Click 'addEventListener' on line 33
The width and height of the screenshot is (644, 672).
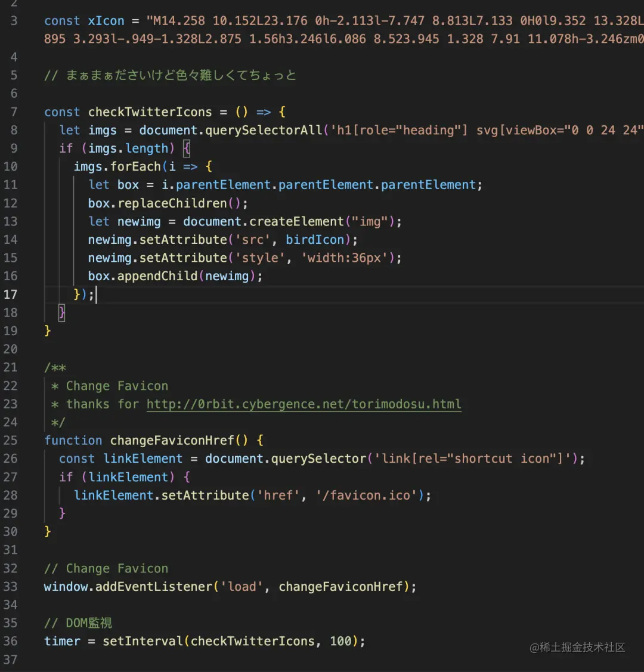[154, 586]
